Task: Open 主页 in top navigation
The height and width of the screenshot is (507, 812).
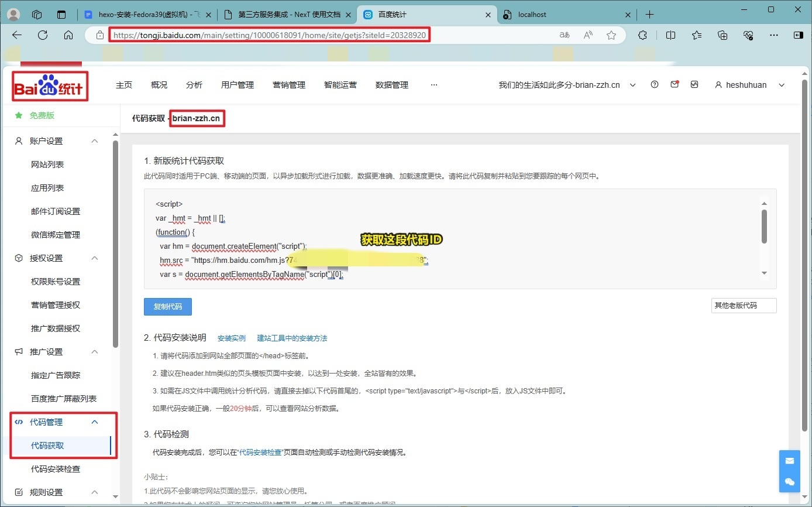Action: click(x=124, y=85)
